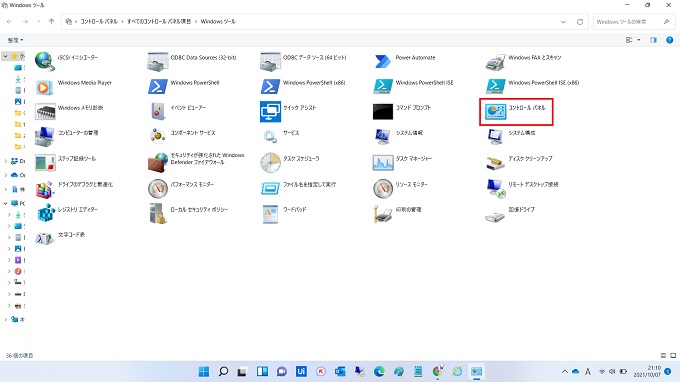
Task: Open ODBC データ ソース (64 ビット)
Action: click(x=304, y=61)
